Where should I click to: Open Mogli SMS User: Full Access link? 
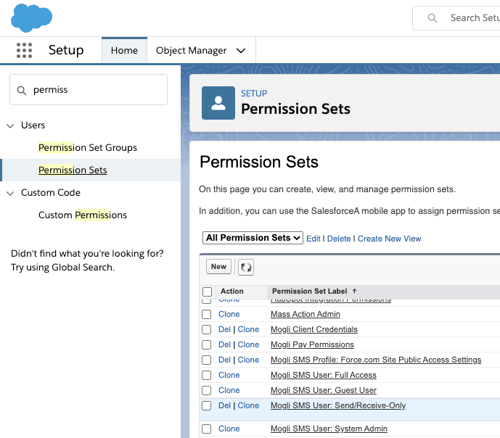323,375
